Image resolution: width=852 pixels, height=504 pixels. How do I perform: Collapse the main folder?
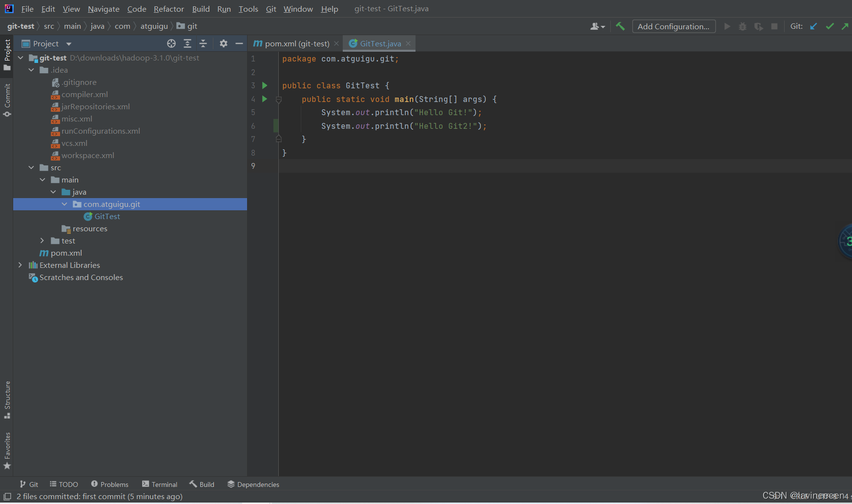coord(42,180)
